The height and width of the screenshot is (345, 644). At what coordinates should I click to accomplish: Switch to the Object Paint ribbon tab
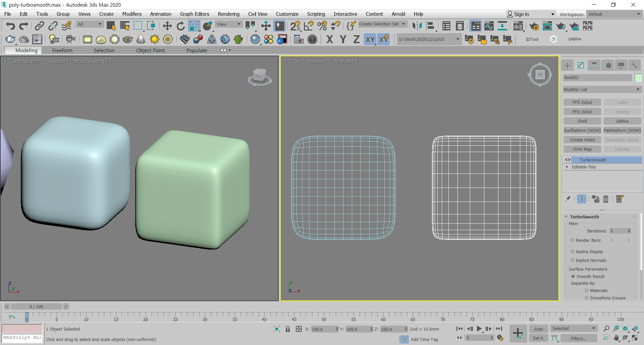150,50
